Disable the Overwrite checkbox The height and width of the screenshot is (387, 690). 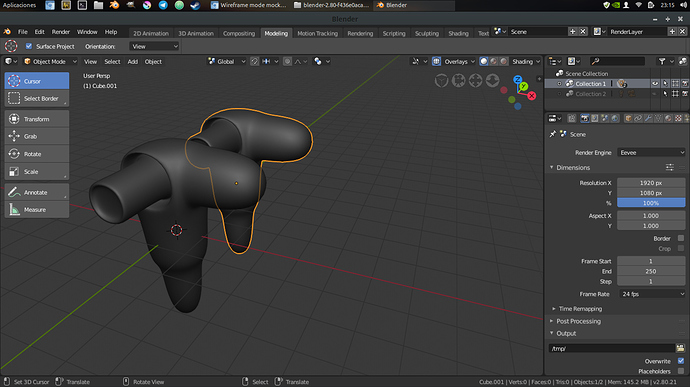pos(681,361)
